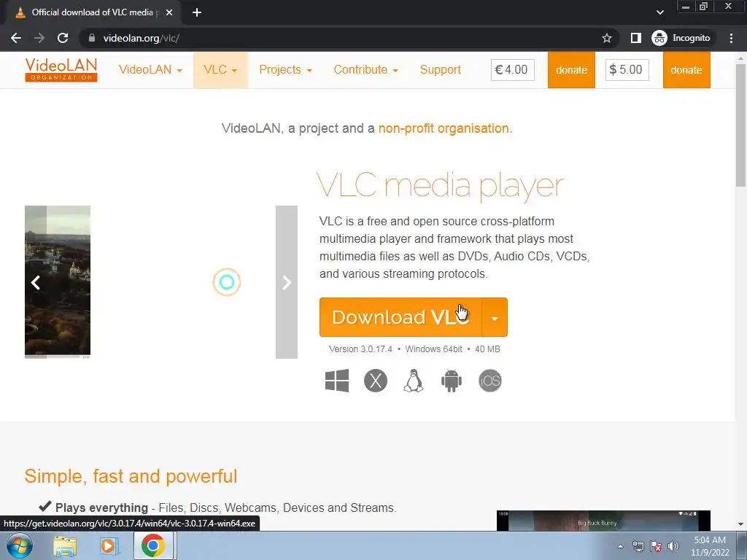Viewport: 747px width, 560px height.
Task: Click the euro donate button
Action: (571, 70)
